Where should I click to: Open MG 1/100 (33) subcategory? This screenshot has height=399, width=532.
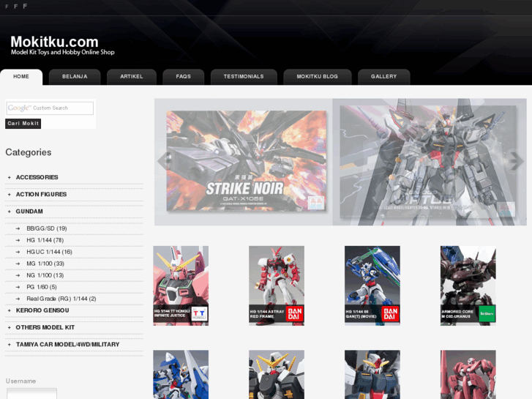click(x=45, y=264)
